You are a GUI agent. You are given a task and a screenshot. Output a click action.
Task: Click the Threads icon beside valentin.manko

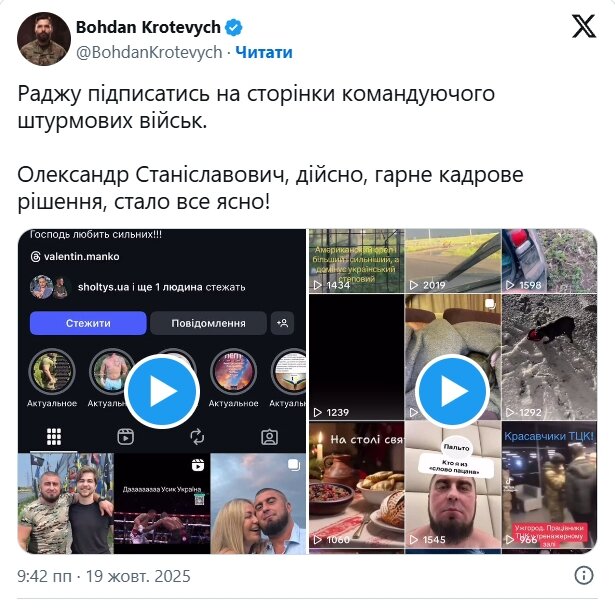pyautogui.click(x=35, y=257)
